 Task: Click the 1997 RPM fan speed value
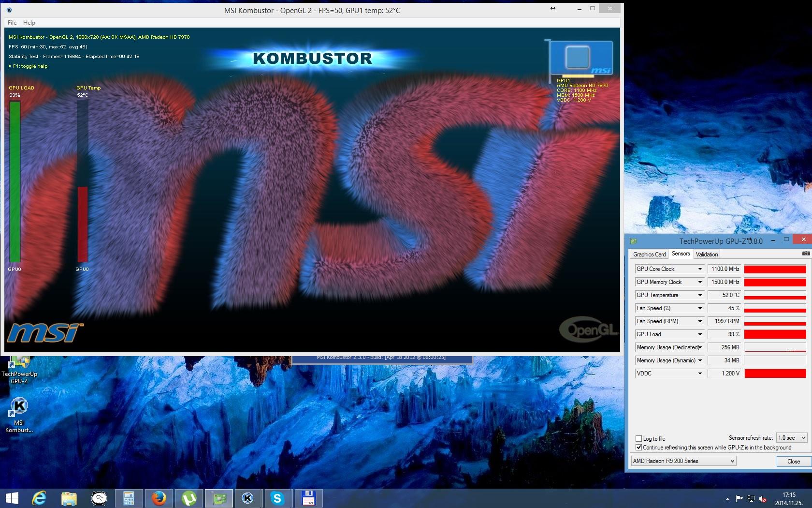pos(725,321)
